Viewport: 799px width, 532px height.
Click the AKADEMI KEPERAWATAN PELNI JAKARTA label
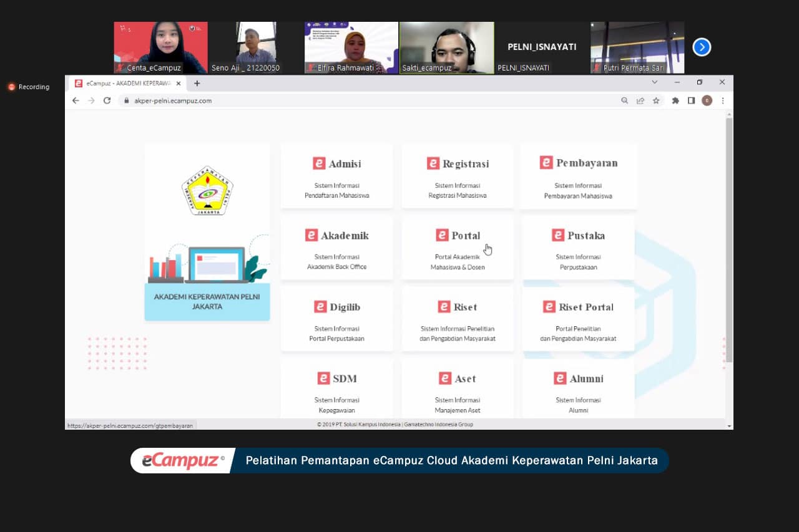[207, 302]
